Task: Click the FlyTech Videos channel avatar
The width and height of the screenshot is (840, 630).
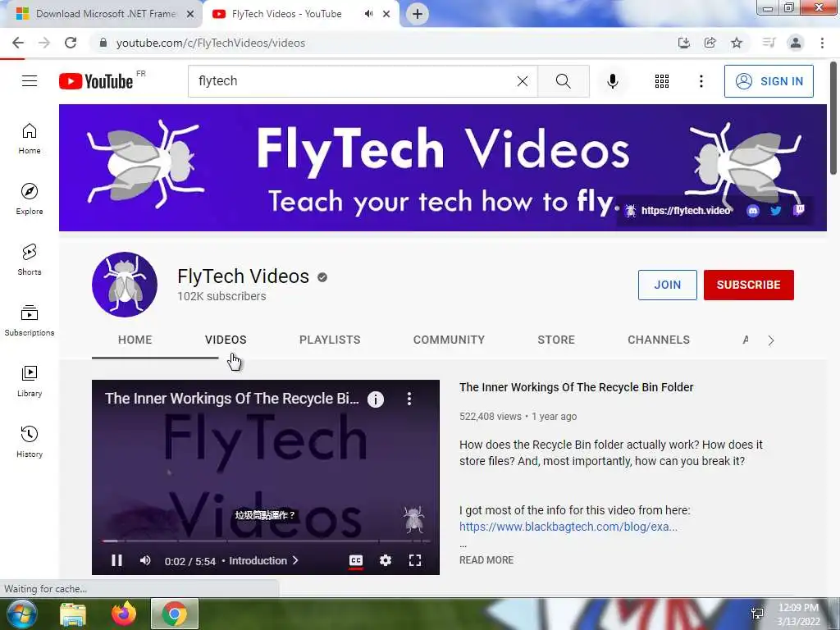Action: [x=125, y=285]
